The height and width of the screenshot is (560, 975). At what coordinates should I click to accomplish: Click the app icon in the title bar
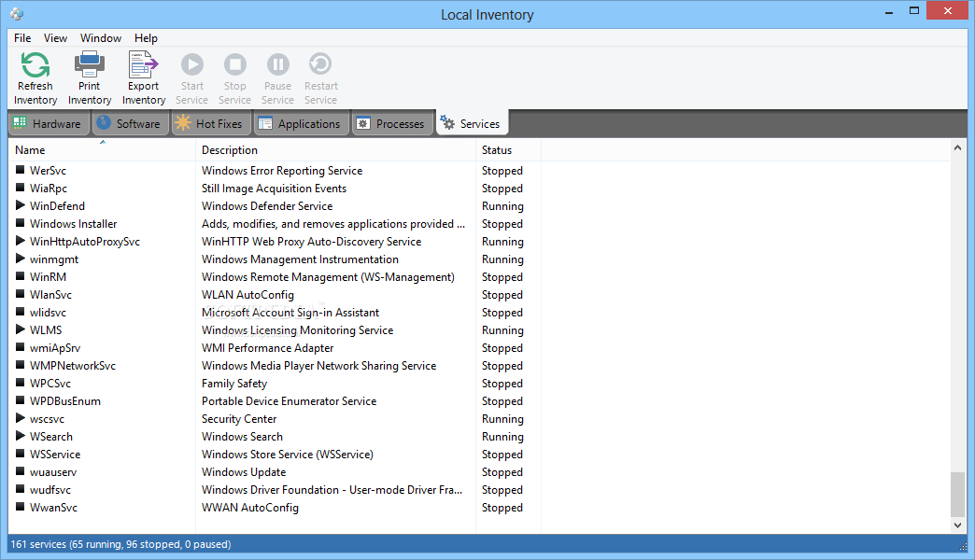tap(17, 14)
